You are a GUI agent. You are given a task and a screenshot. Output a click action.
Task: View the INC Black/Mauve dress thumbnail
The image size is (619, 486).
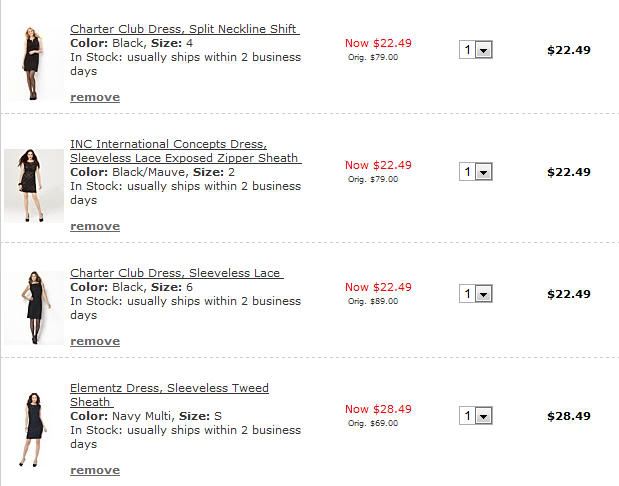34,186
